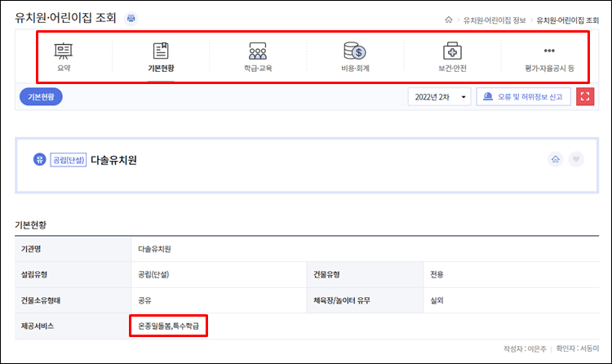Open the 보건·안전 tab

coord(452,57)
